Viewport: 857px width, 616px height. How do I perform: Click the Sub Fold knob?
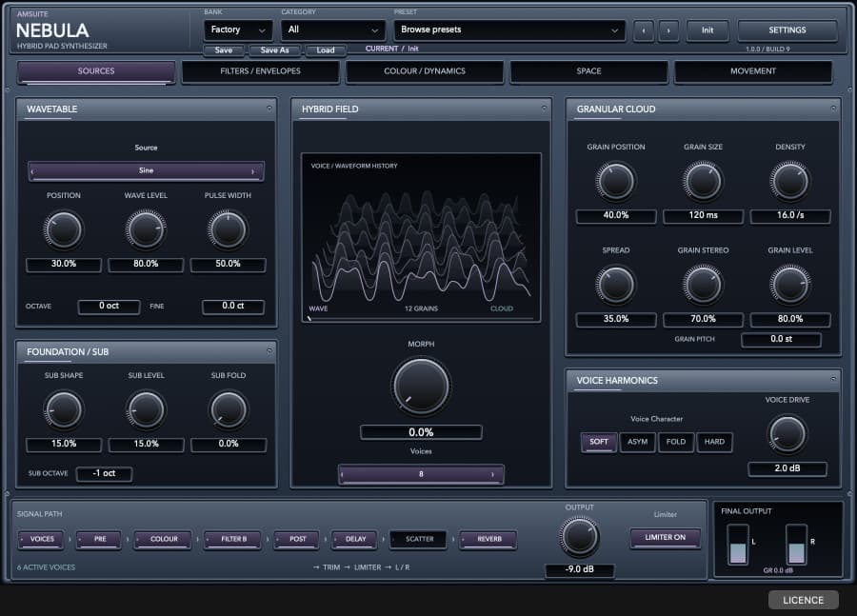pyautogui.click(x=229, y=409)
